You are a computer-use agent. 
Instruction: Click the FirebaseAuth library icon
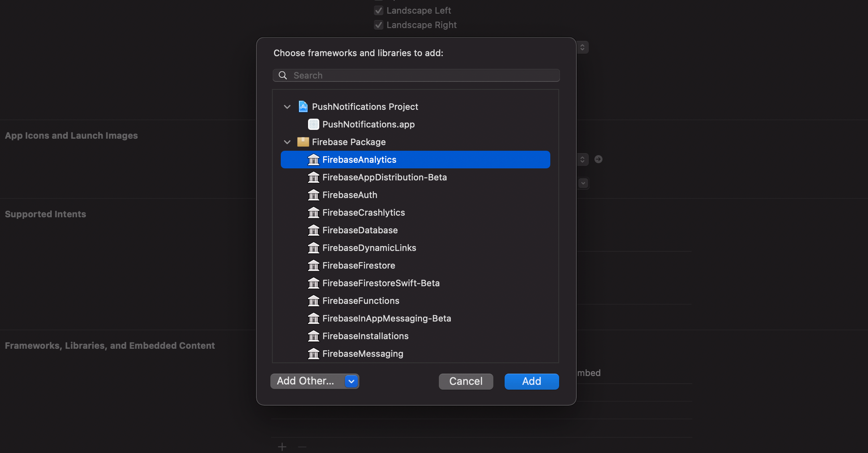click(313, 195)
